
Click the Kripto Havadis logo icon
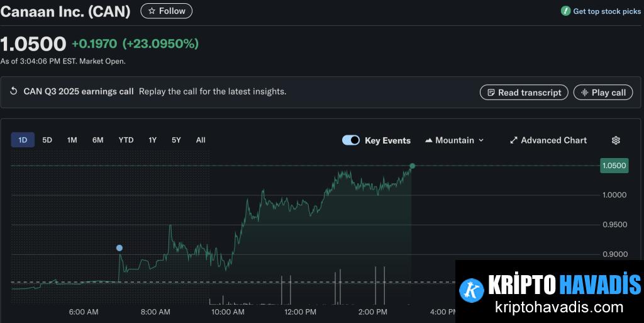point(472,290)
